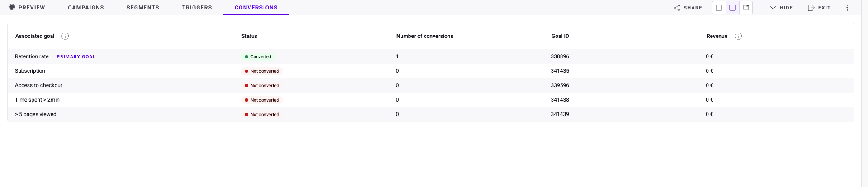Select the Conversions tab

coord(256,8)
